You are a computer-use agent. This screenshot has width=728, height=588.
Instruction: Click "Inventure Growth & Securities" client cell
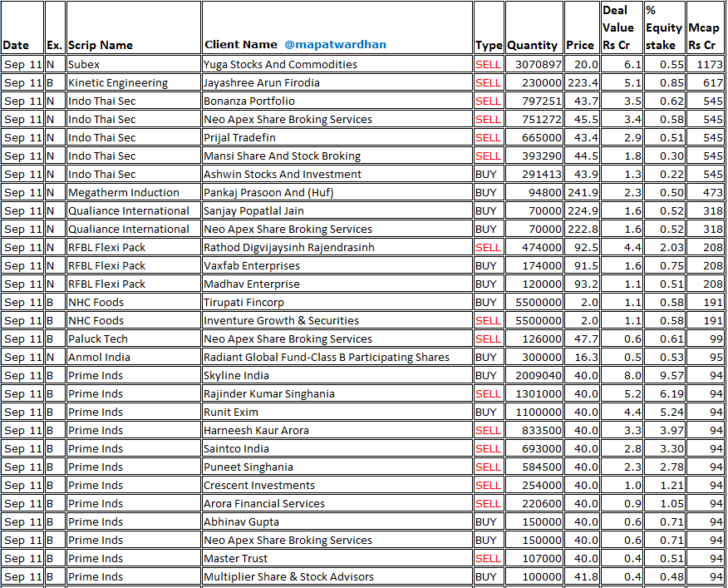click(x=337, y=321)
